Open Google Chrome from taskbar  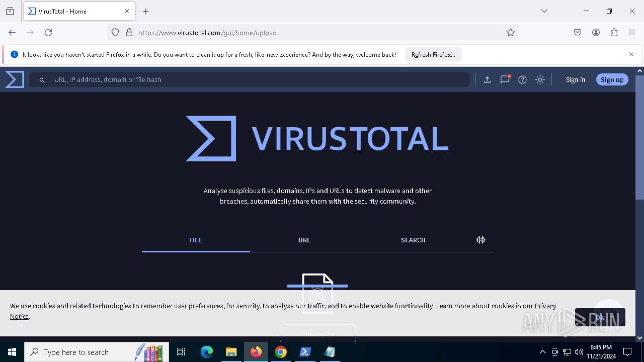coord(281,352)
